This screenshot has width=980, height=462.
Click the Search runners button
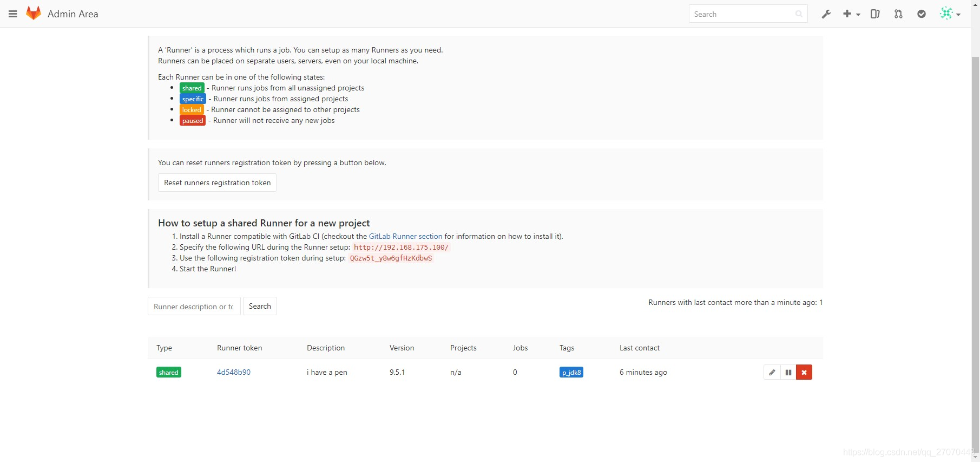point(260,307)
